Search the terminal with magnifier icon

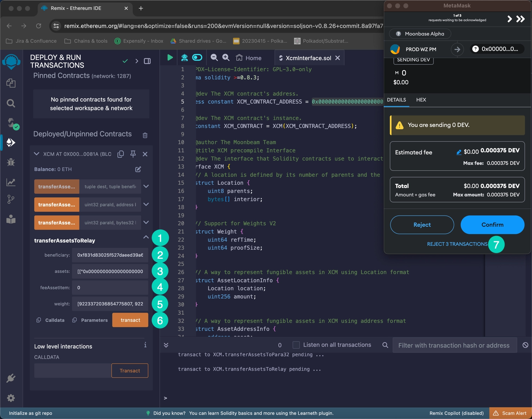385,345
